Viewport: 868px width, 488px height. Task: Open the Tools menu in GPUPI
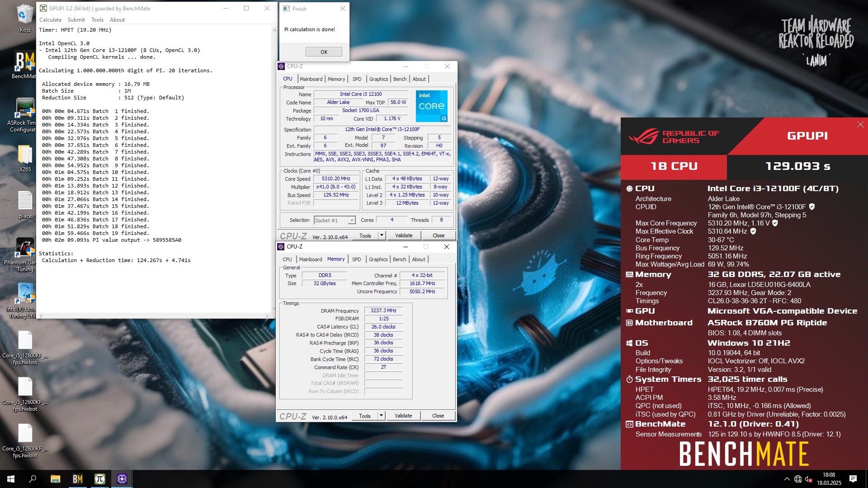click(x=97, y=20)
